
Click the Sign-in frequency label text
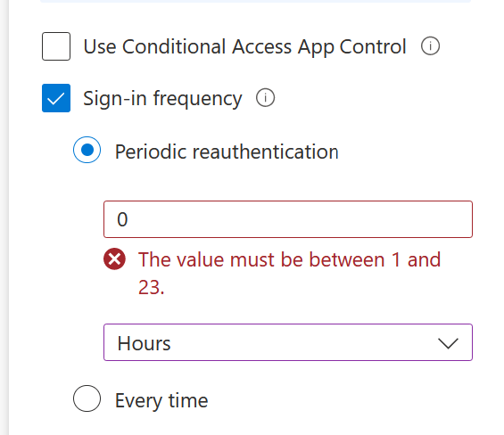pyautogui.click(x=162, y=98)
